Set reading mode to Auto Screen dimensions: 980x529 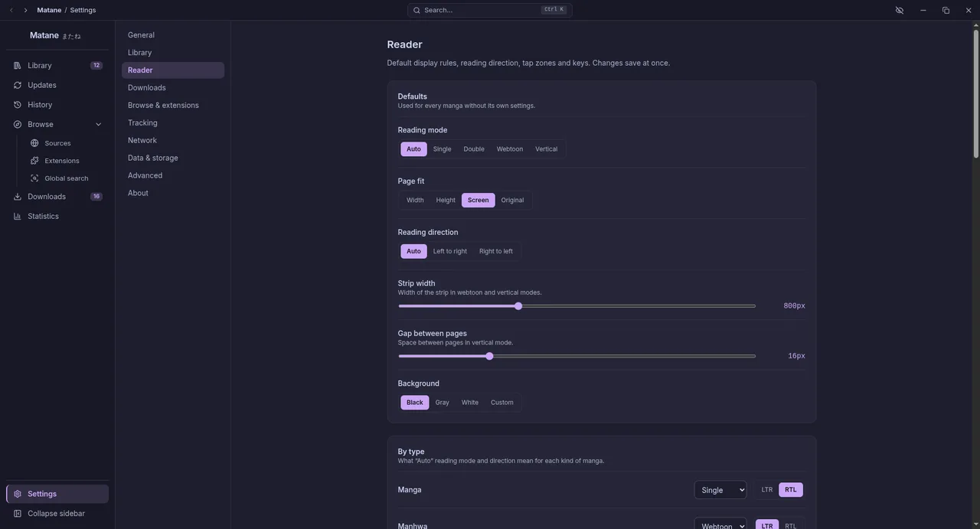[413, 149]
